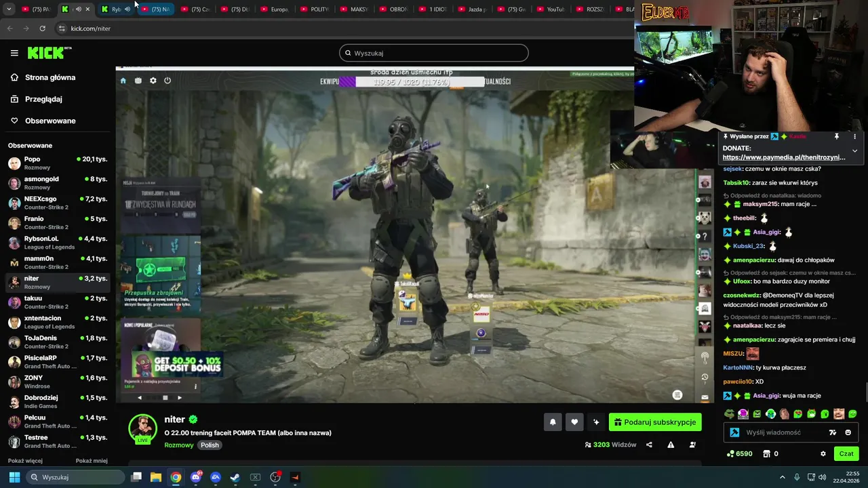Open the CS2 settings gear in the stream
868x488 pixels.
tap(153, 81)
